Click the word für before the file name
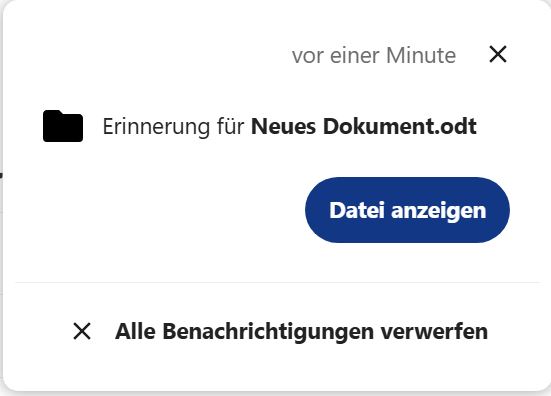551x396 pixels. click(x=231, y=126)
